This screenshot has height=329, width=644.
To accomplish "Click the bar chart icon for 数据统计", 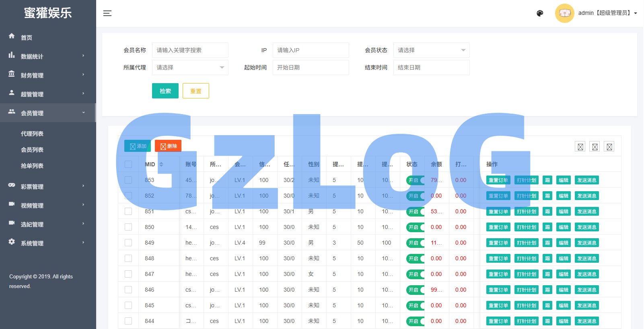I will [x=12, y=55].
